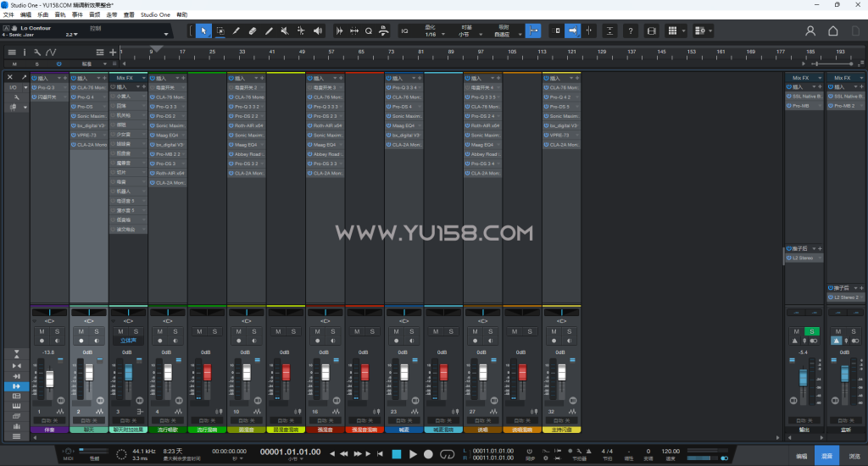Click the 120.00 tempo field

(670, 451)
